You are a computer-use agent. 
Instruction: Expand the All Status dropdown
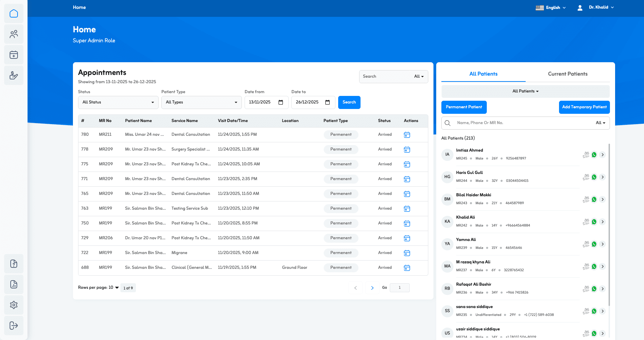point(118,102)
